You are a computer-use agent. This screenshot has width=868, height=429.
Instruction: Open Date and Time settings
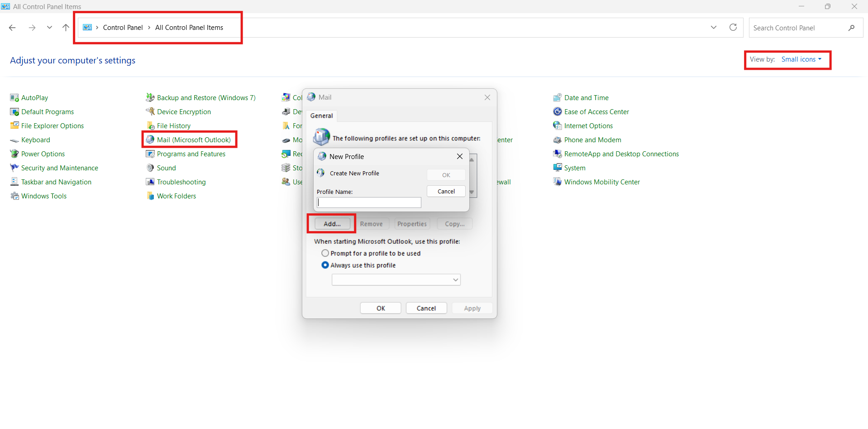point(586,97)
